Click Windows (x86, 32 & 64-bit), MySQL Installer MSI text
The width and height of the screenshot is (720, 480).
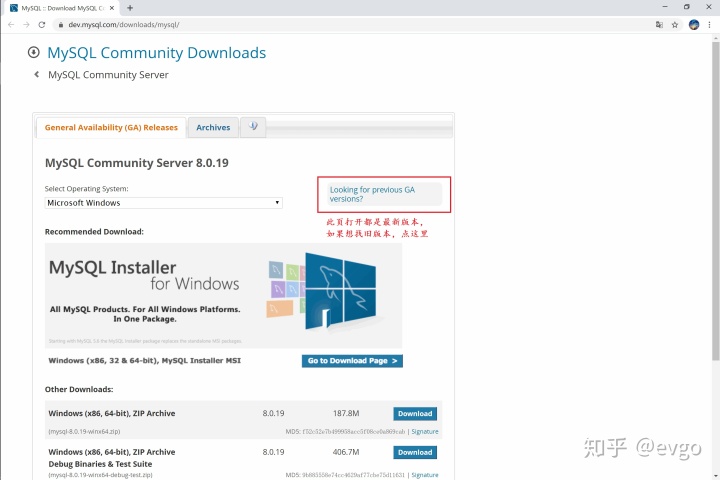pos(145,361)
